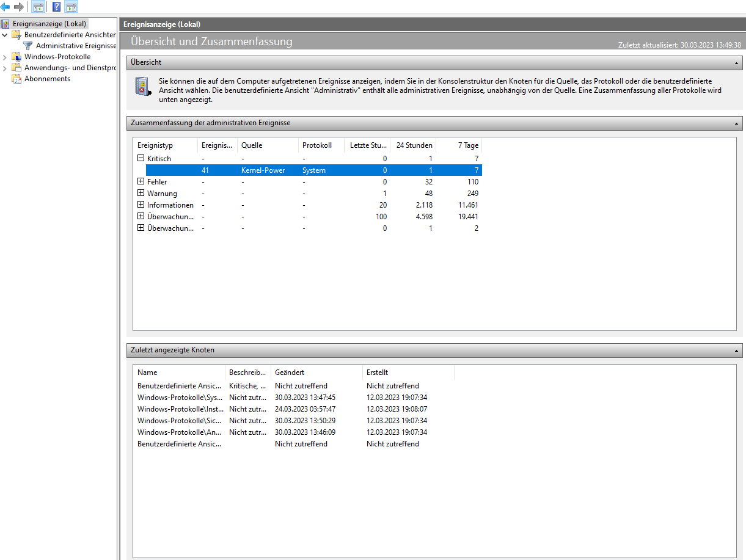Toggle the console tree pane button
The height and width of the screenshot is (560, 746).
pyautogui.click(x=38, y=7)
